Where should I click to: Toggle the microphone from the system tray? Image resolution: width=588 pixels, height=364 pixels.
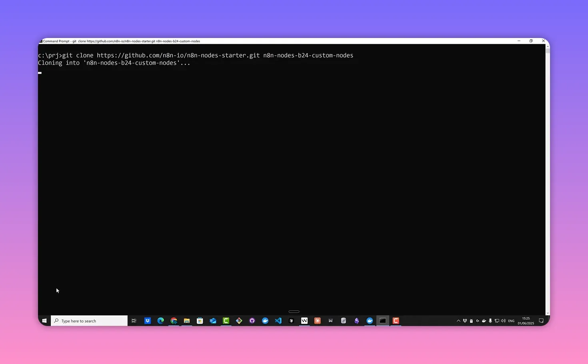click(490, 320)
